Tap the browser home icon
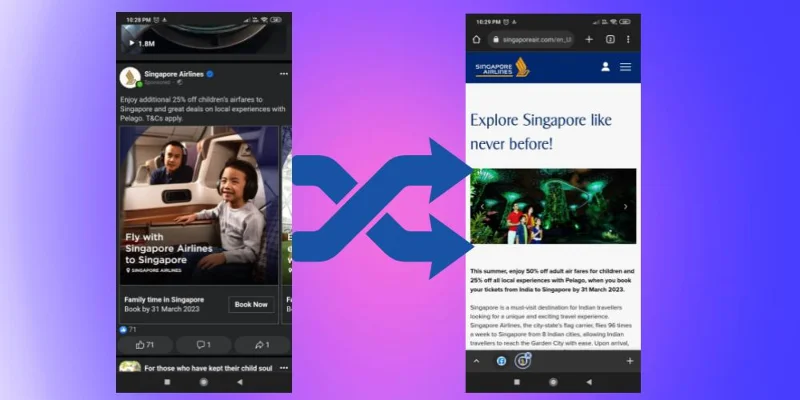The height and width of the screenshot is (400, 800). click(476, 39)
